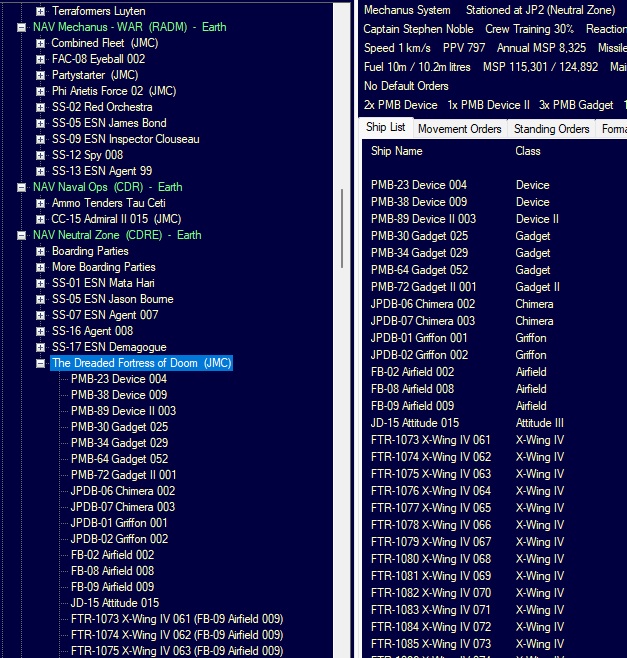Expand SS-07 ESN Agent 007 node

pyautogui.click(x=40, y=315)
